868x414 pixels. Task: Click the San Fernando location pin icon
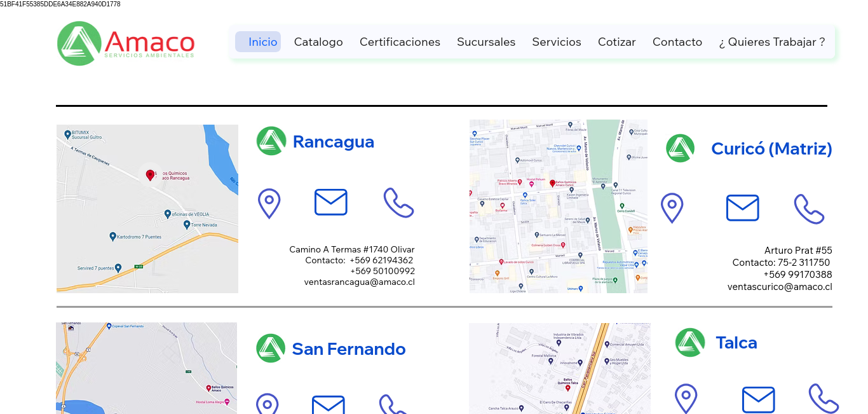tap(267, 404)
